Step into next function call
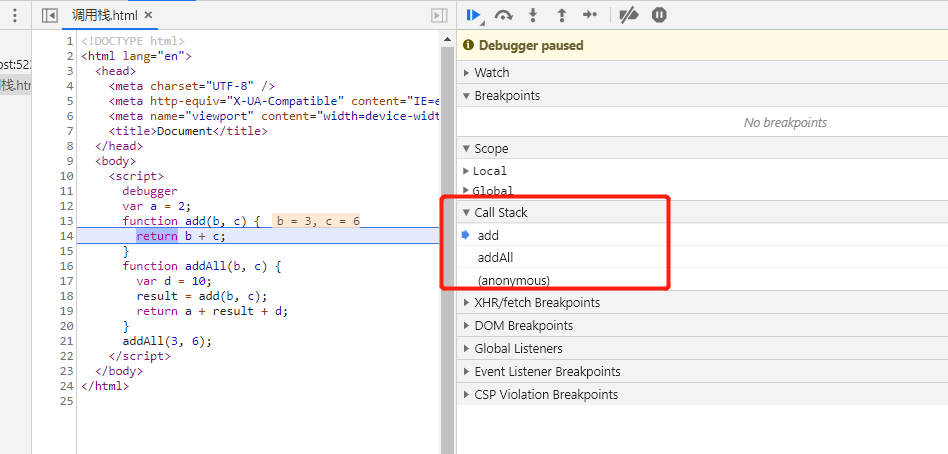Image resolution: width=948 pixels, height=454 pixels. point(533,15)
